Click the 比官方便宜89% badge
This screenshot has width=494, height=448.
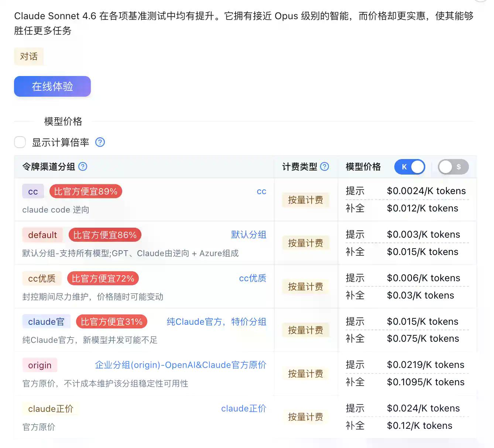(x=85, y=191)
